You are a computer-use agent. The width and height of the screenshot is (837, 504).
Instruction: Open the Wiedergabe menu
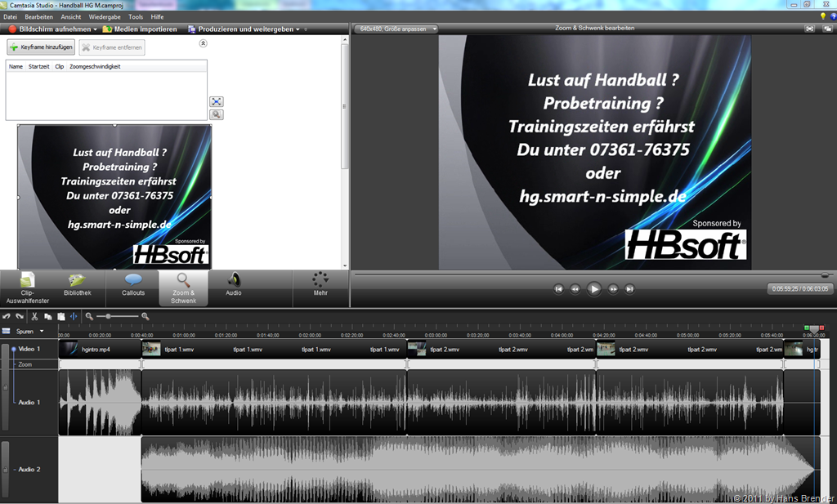pos(105,16)
